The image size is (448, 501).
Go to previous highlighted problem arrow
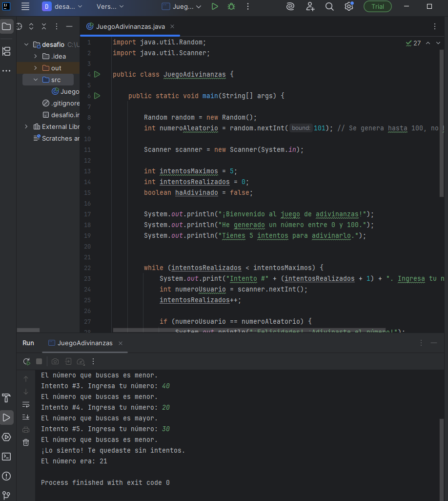[x=428, y=43]
